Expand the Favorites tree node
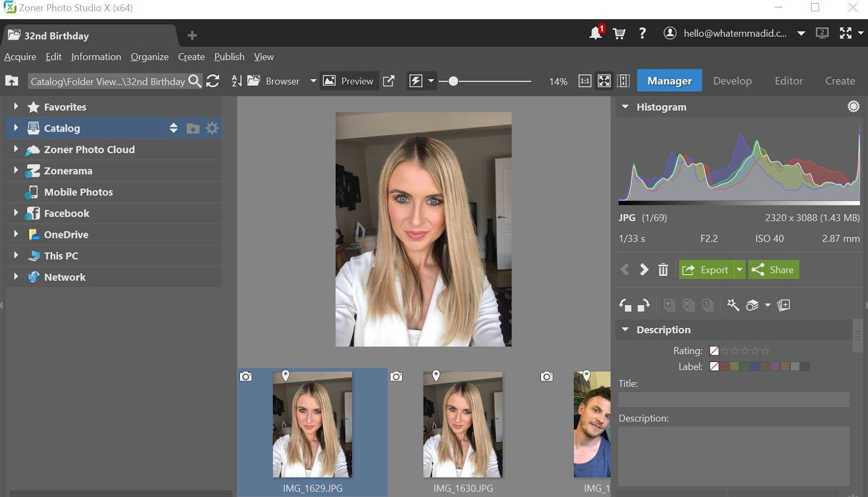Screen dimensions: 868x497 16,107
